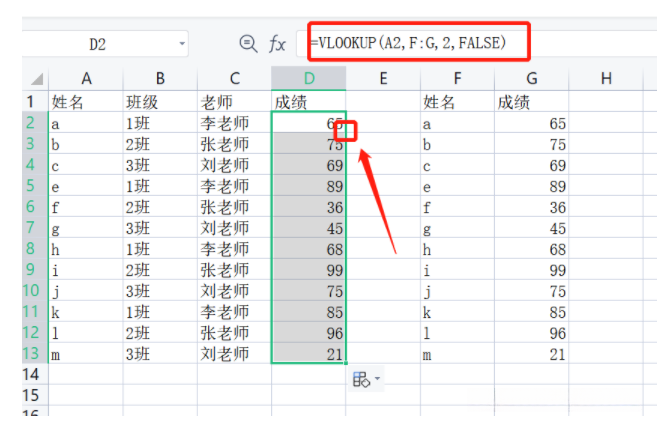This screenshot has width=657, height=421.
Task: Click cell F1 containing 姓名
Action: coord(457,101)
